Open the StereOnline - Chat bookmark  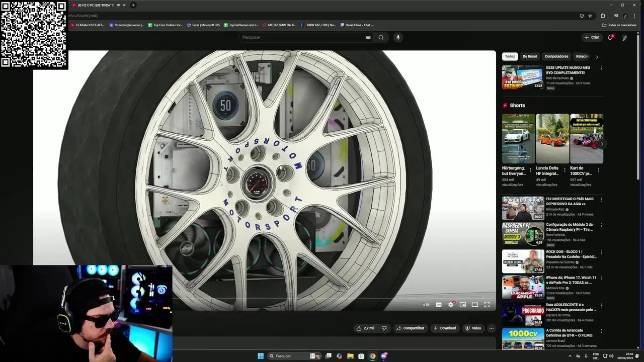point(357,25)
